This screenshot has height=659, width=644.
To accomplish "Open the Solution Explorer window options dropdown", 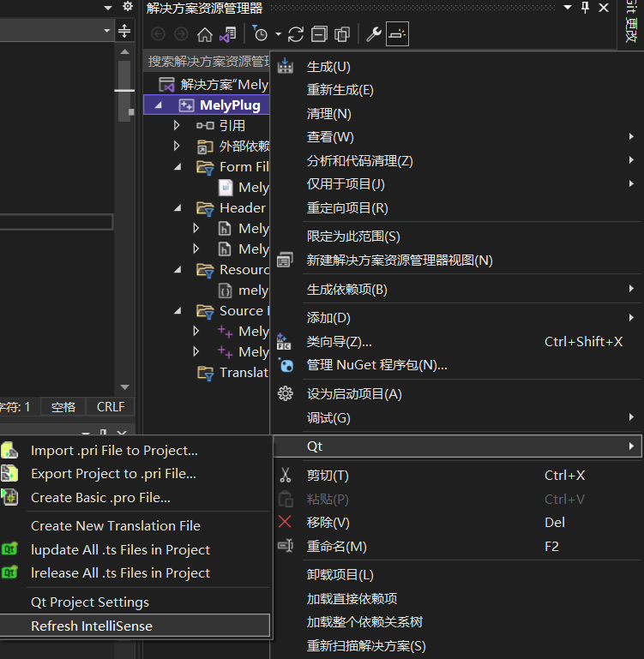I will coord(568,7).
